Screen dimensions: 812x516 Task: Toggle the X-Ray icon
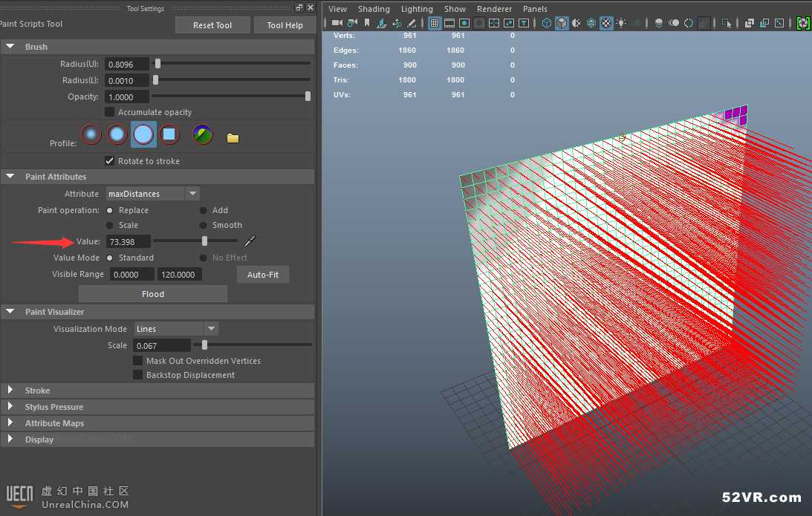click(750, 23)
